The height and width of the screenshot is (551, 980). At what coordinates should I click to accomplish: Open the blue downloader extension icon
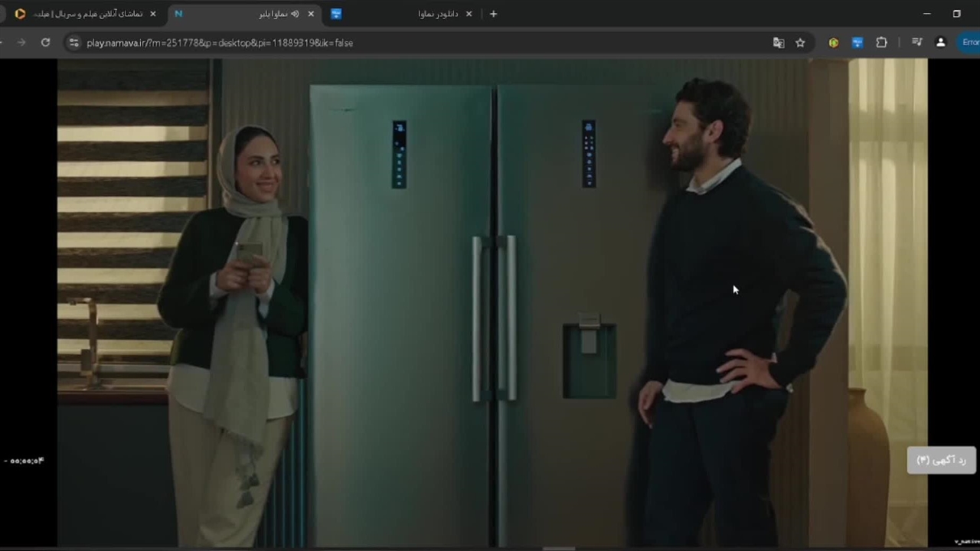pyautogui.click(x=857, y=43)
